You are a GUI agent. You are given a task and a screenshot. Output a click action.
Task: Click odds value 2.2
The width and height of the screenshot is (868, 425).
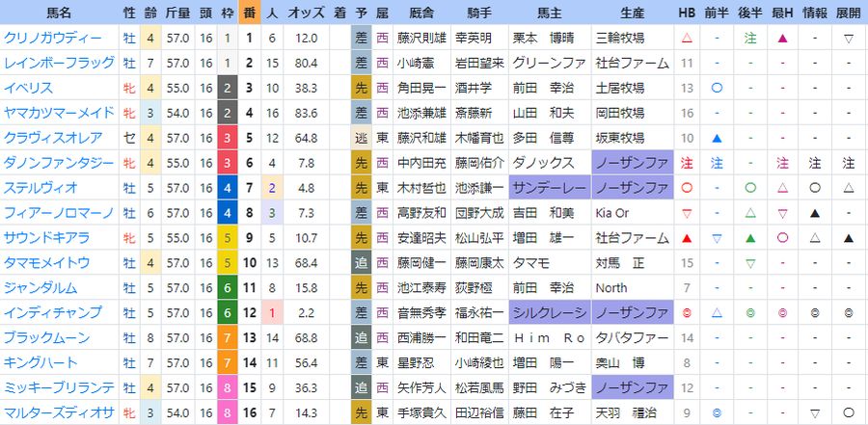[306, 312]
